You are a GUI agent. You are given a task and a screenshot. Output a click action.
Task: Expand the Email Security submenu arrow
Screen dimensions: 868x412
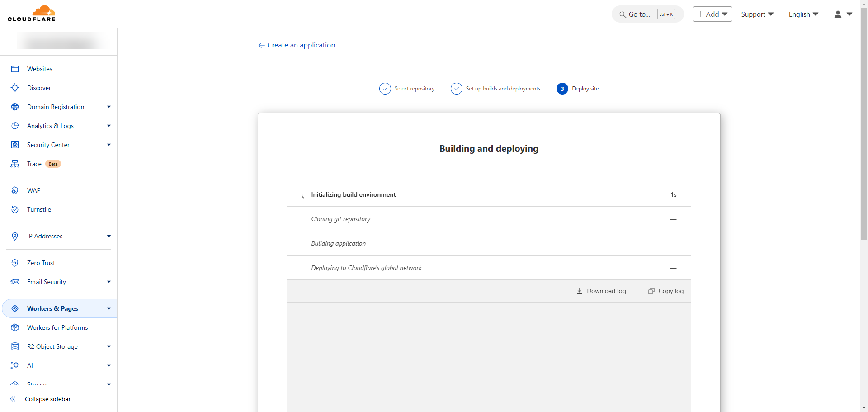pyautogui.click(x=109, y=282)
